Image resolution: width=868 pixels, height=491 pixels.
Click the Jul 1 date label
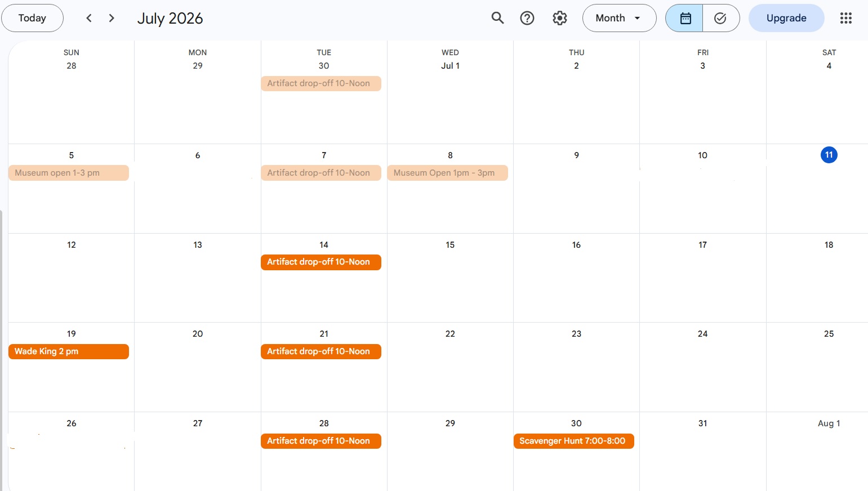click(x=450, y=66)
